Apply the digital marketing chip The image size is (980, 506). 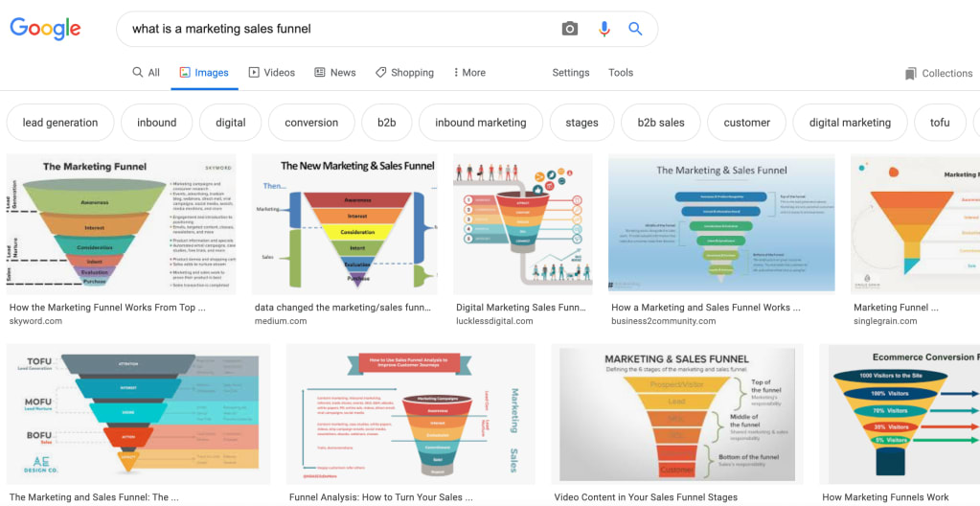pos(850,123)
